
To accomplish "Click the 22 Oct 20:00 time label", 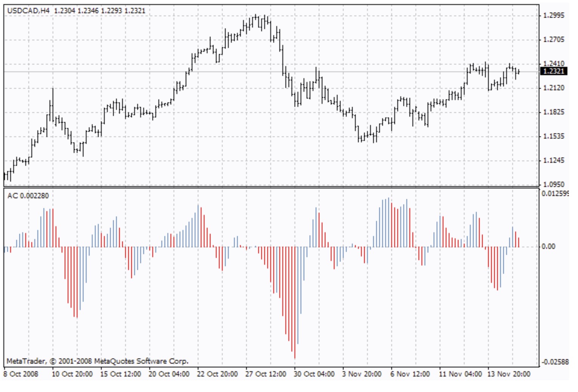I will 217,374.
